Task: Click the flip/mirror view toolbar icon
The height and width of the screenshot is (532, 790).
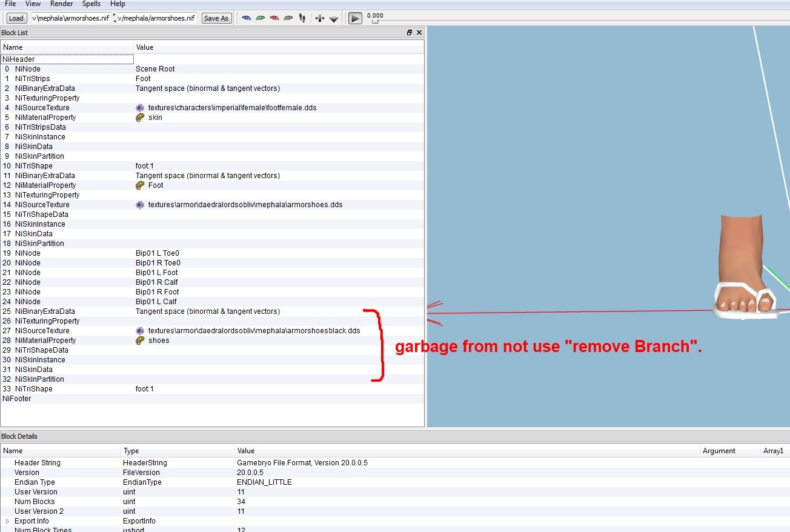Action: (x=320, y=18)
